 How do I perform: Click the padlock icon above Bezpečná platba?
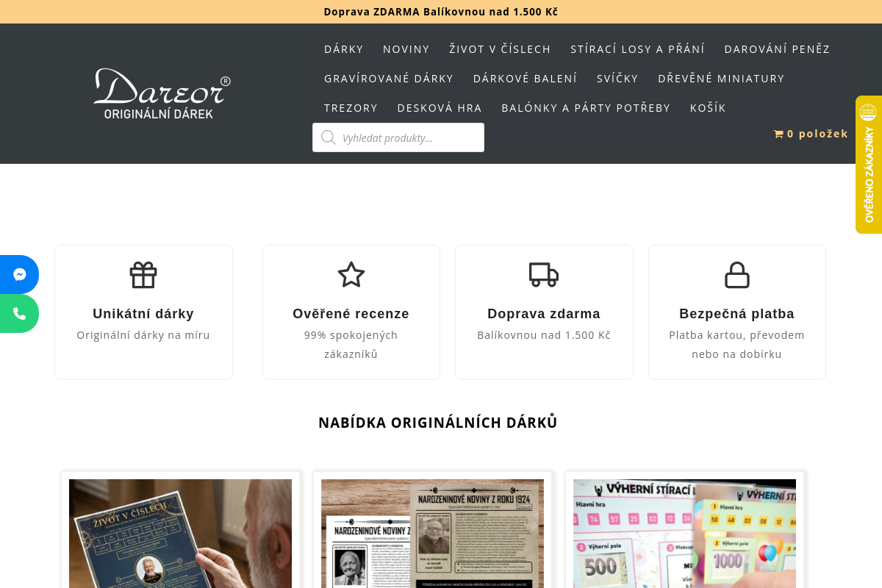[x=736, y=274]
